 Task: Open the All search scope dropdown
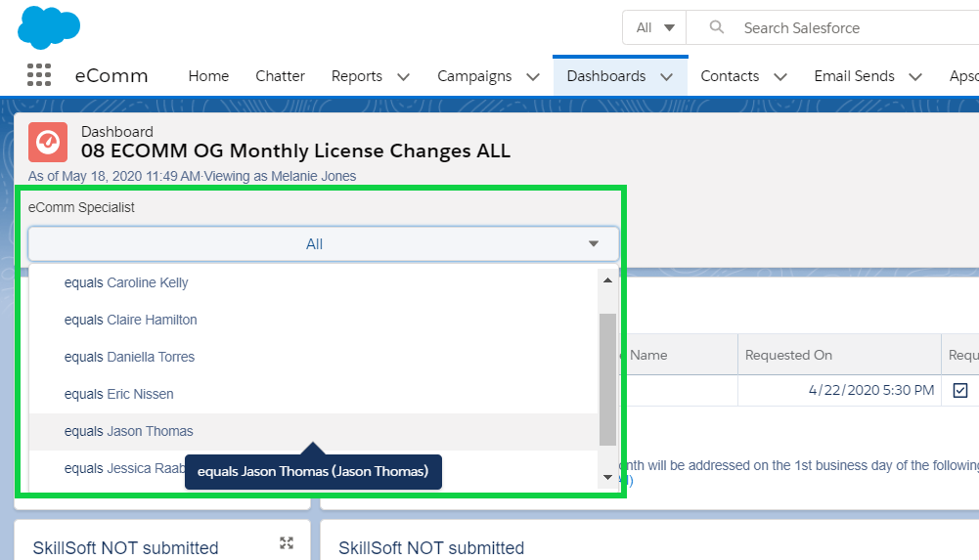[655, 27]
